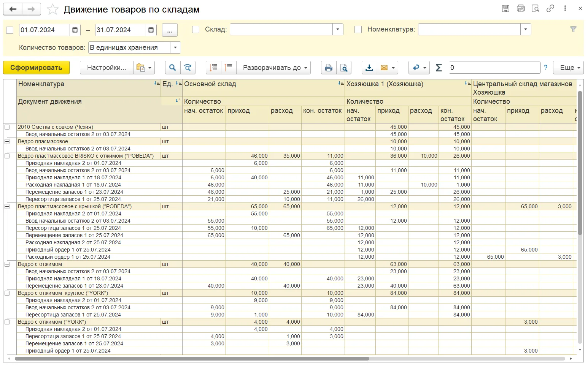Open the Склад dropdown list
This screenshot has height=367, width=588.
(x=338, y=29)
